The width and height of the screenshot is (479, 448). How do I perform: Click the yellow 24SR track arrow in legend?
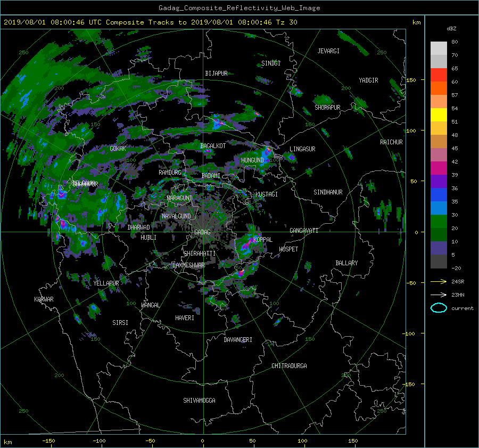click(x=439, y=281)
